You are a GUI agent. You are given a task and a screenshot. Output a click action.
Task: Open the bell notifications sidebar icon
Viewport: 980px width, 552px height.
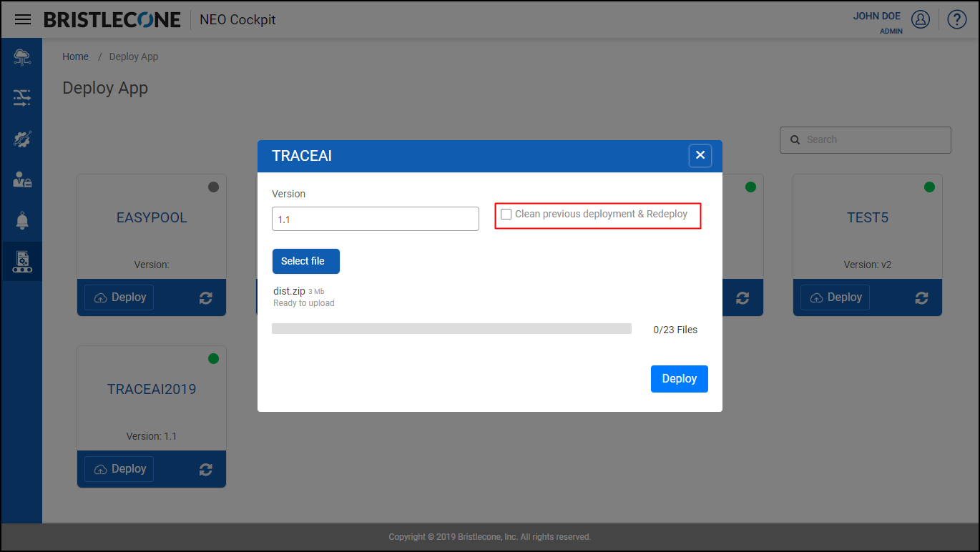point(22,220)
